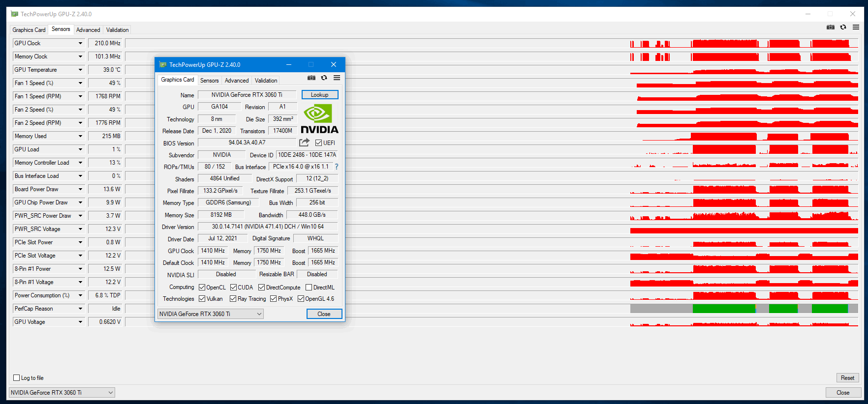Click the Resizable BAR Disabled value
Viewport: 868px width, 404px height.
coord(317,274)
